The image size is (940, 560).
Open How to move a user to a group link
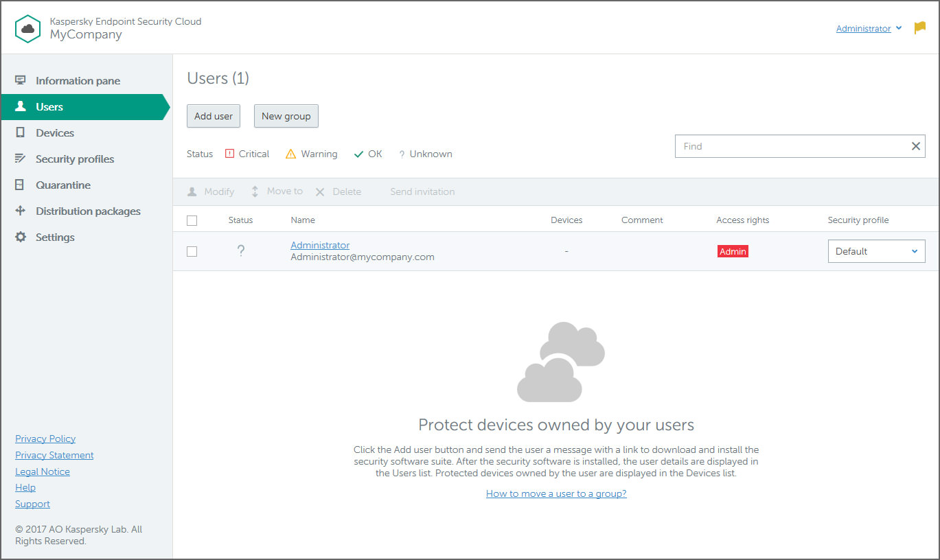556,493
